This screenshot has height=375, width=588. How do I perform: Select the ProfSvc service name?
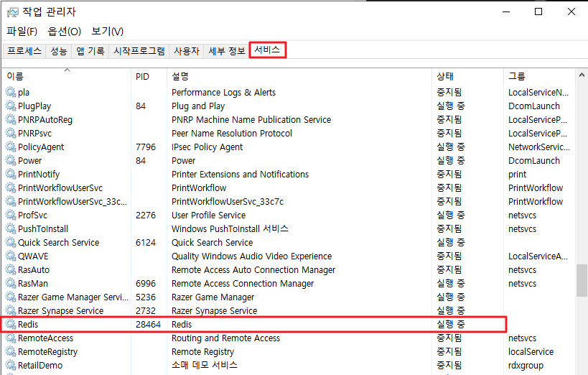tap(32, 216)
